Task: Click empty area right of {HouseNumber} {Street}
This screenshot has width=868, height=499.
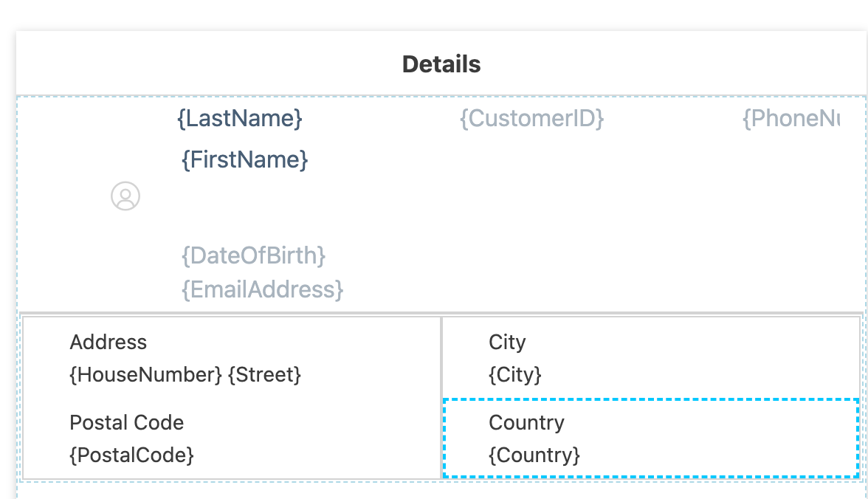Action: point(371,375)
